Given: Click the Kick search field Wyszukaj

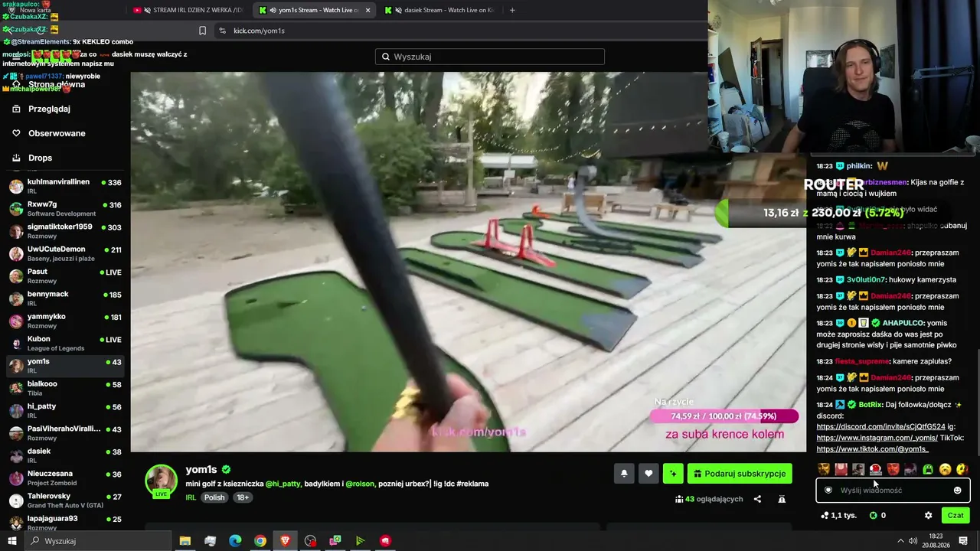Looking at the screenshot, I should (490, 57).
